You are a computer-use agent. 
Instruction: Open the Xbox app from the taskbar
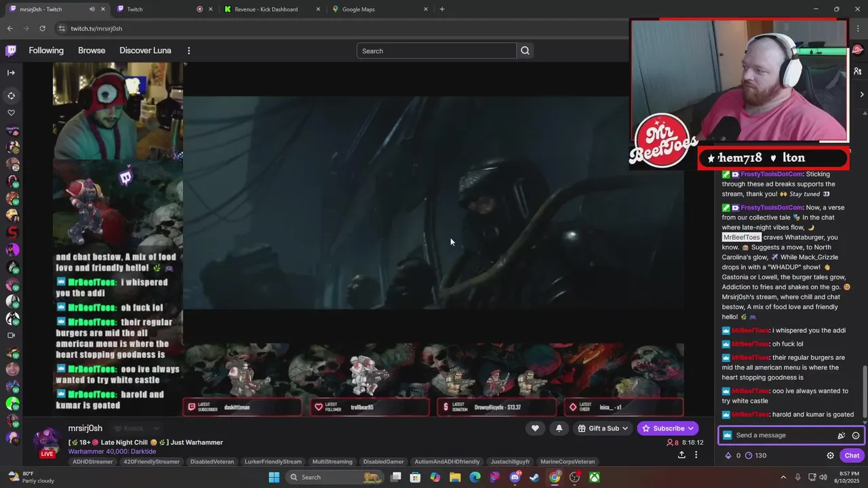click(594, 477)
